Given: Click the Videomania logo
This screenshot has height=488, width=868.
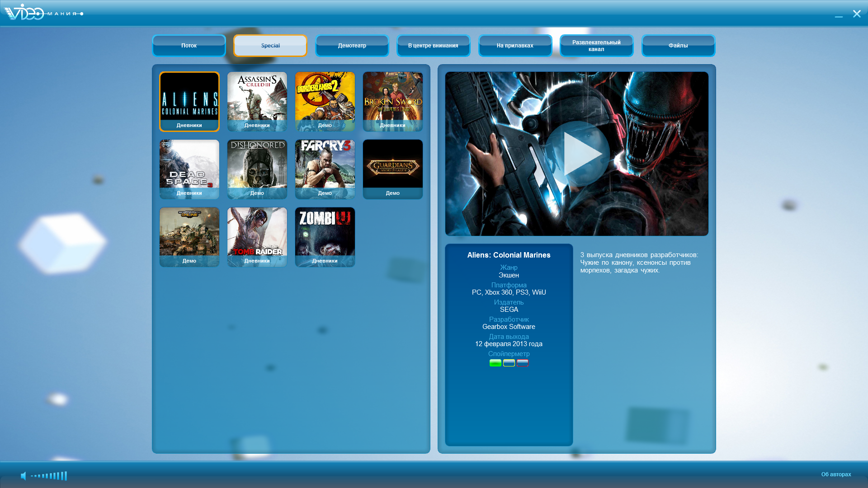Looking at the screenshot, I should click(x=43, y=13).
